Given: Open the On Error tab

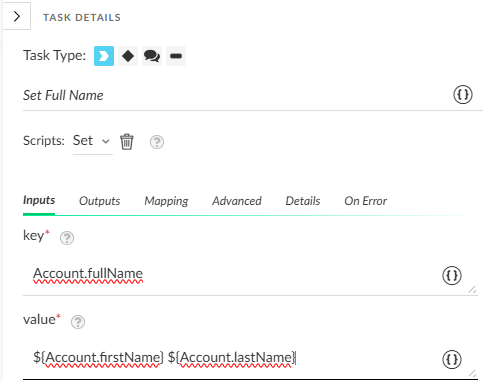Looking at the screenshot, I should click(366, 201).
